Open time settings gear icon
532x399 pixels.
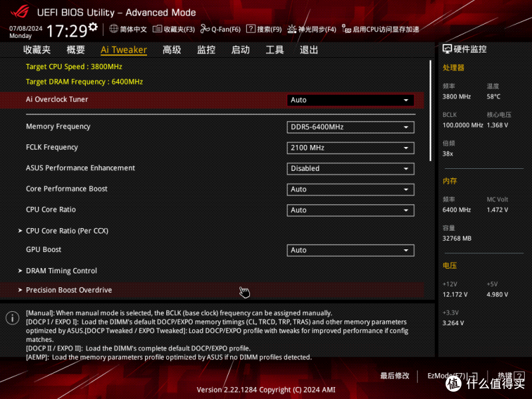[x=93, y=27]
